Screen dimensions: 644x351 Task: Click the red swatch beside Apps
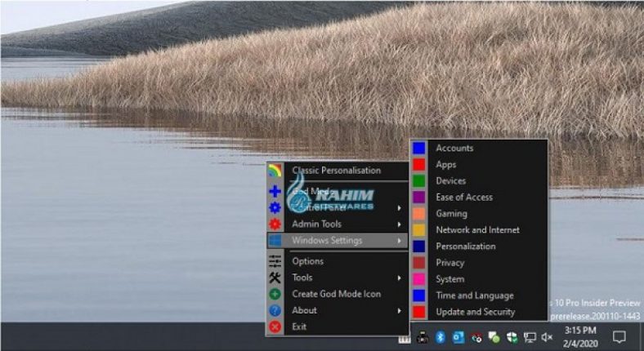(x=419, y=164)
